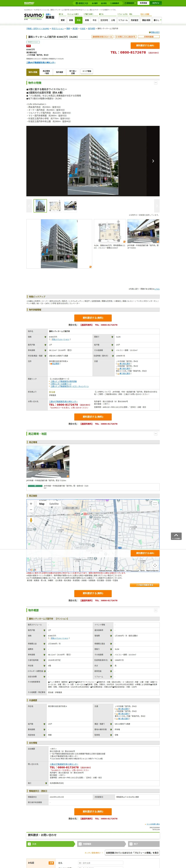Open the 賃貸 navigation tab
186x868 pixels.
coord(62,20)
